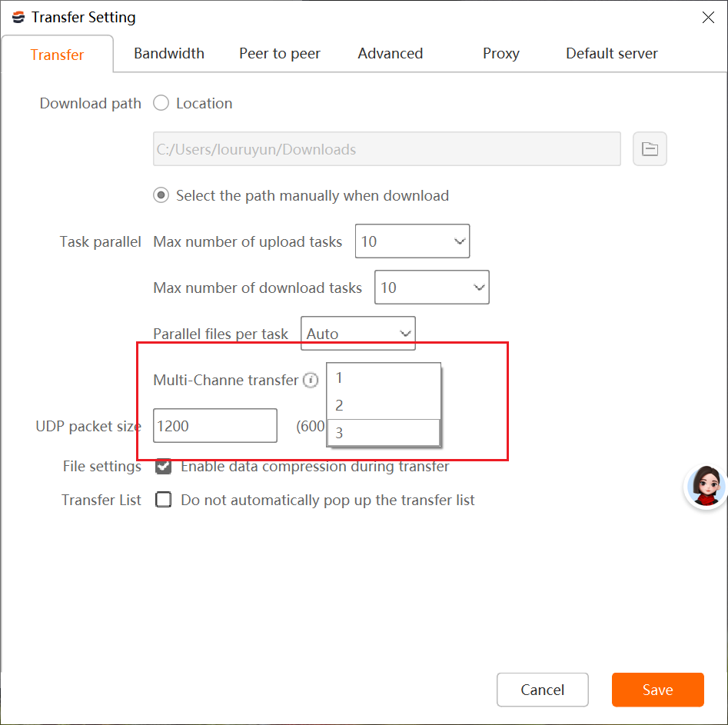
Task: Click the UDP packet size input field
Action: [x=215, y=425]
